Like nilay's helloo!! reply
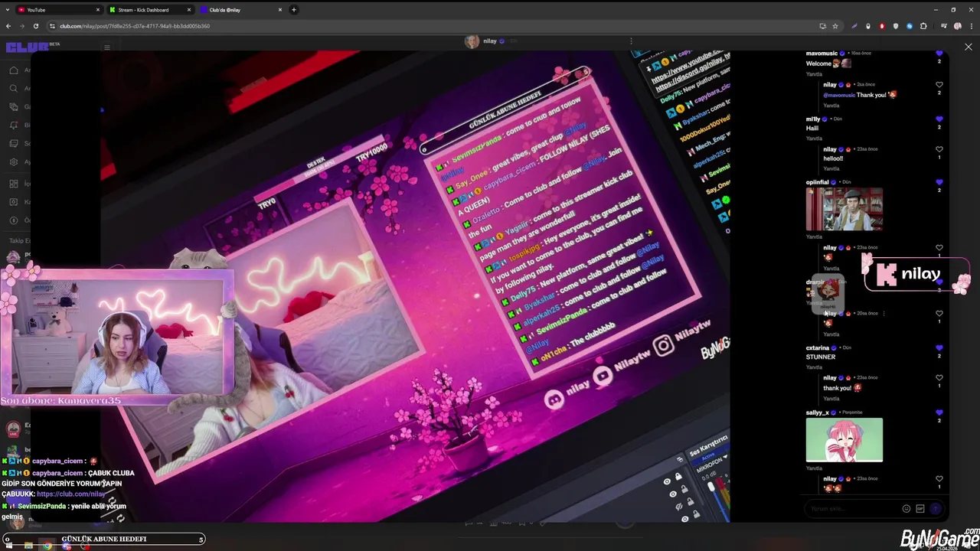Image resolution: width=980 pixels, height=551 pixels. click(x=939, y=149)
